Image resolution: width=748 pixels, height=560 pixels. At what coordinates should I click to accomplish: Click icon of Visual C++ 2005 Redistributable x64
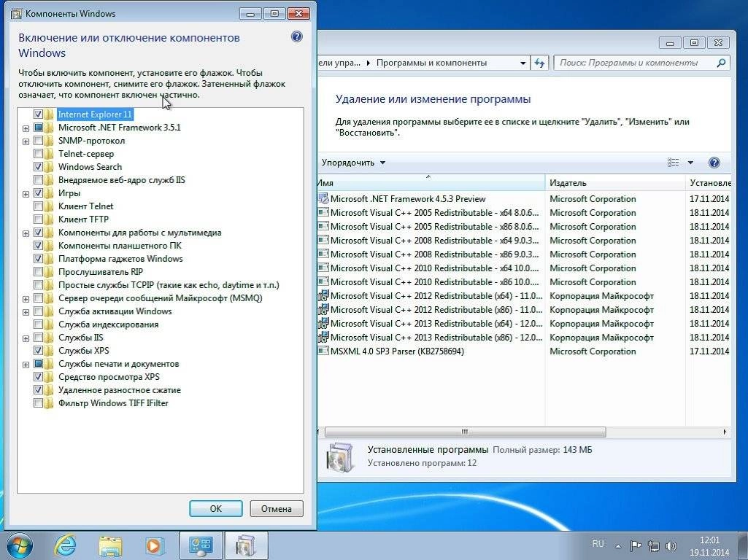tap(323, 213)
